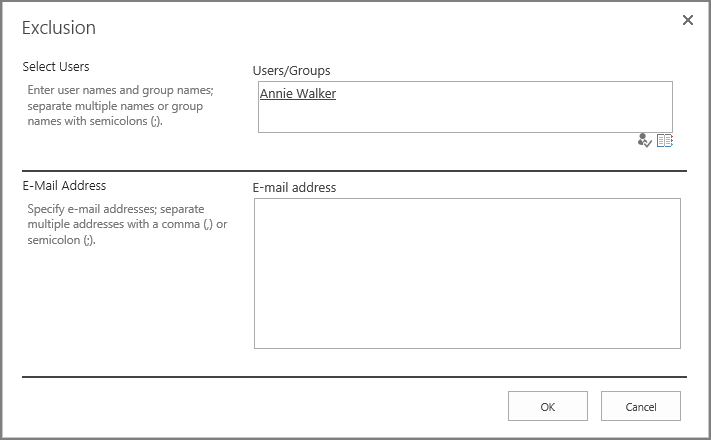Click the 'Enter user names and group names' hint
This screenshot has height=440, width=711.
(120, 90)
